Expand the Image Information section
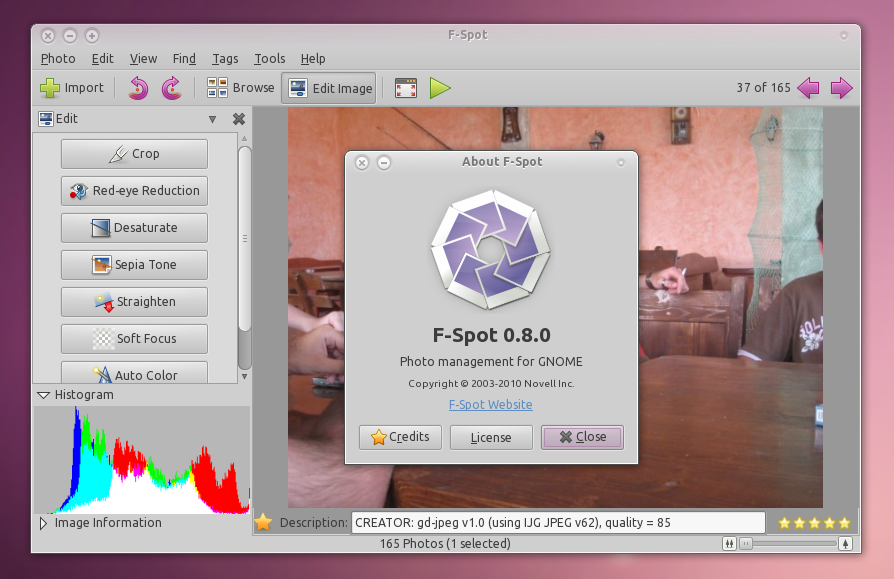The image size is (894, 579). tap(43, 523)
